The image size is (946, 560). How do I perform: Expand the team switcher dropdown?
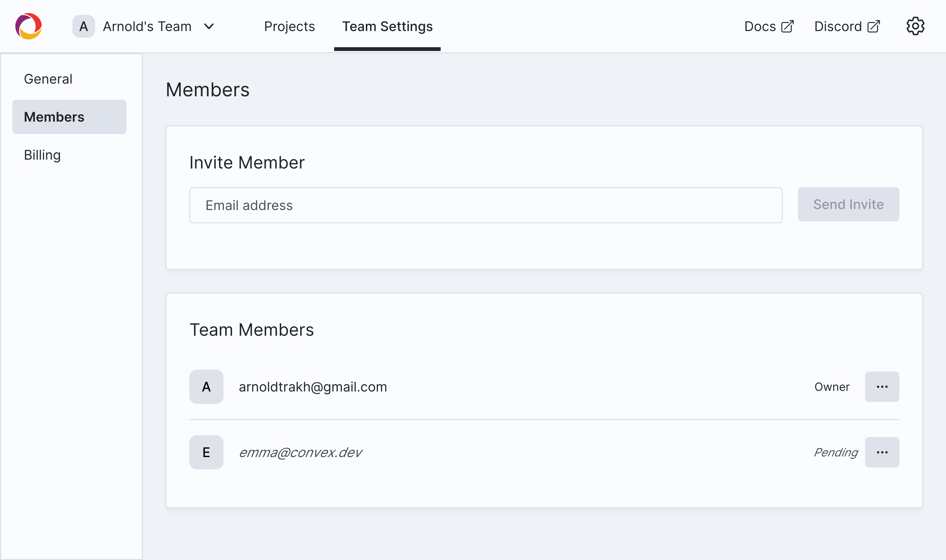(x=210, y=26)
